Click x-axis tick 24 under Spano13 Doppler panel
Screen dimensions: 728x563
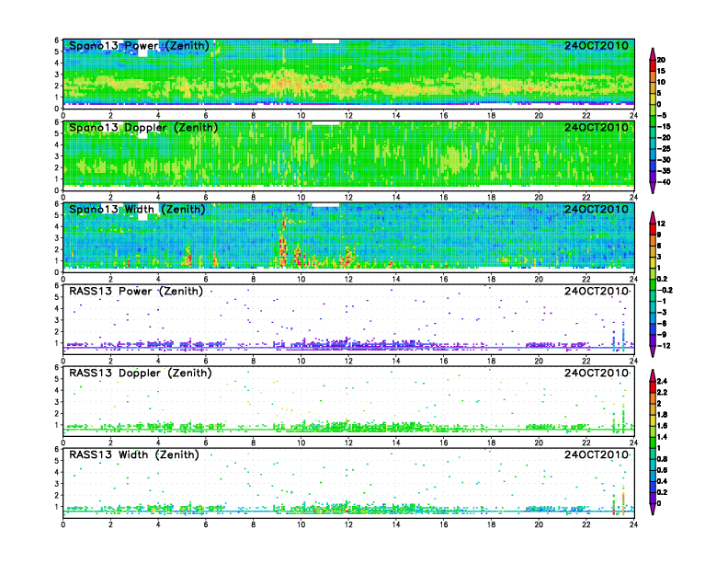(633, 198)
